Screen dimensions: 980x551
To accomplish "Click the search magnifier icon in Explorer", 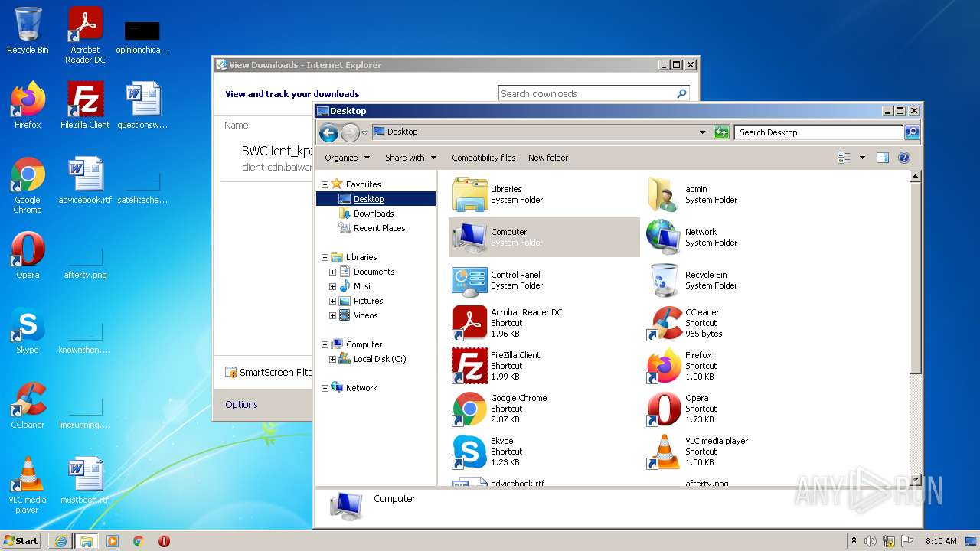I will click(911, 132).
